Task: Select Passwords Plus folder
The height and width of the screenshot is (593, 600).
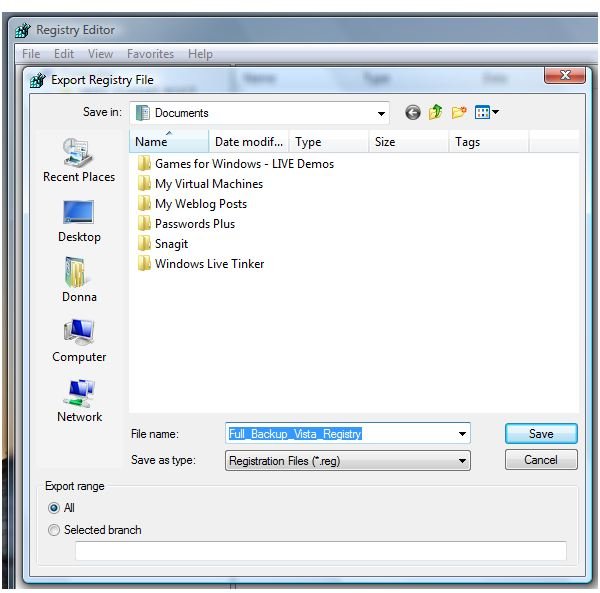Action: click(186, 223)
